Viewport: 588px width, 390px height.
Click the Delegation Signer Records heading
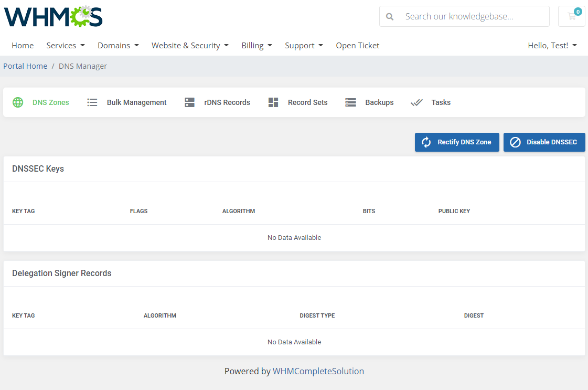(x=61, y=273)
